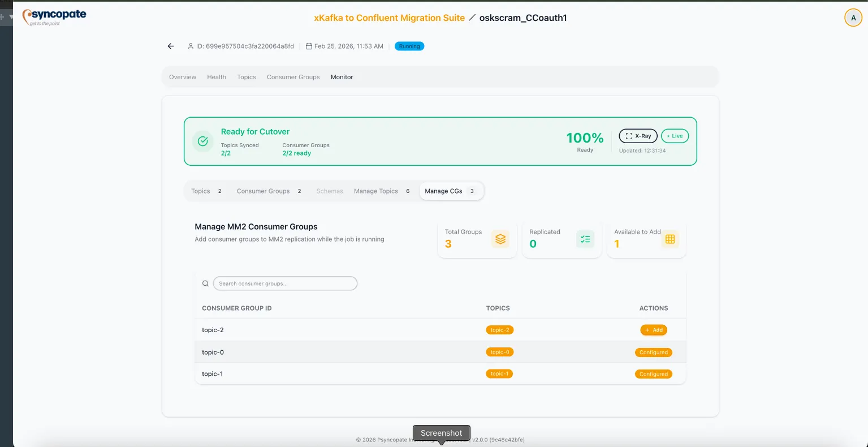Image resolution: width=868 pixels, height=447 pixels.
Task: Click the magnifier icon beside the search box
Action: (x=205, y=283)
